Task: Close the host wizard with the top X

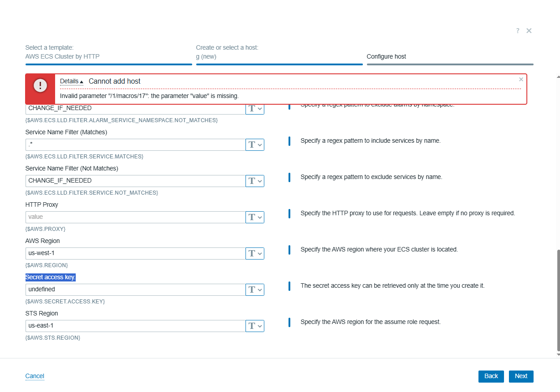Action: (529, 31)
